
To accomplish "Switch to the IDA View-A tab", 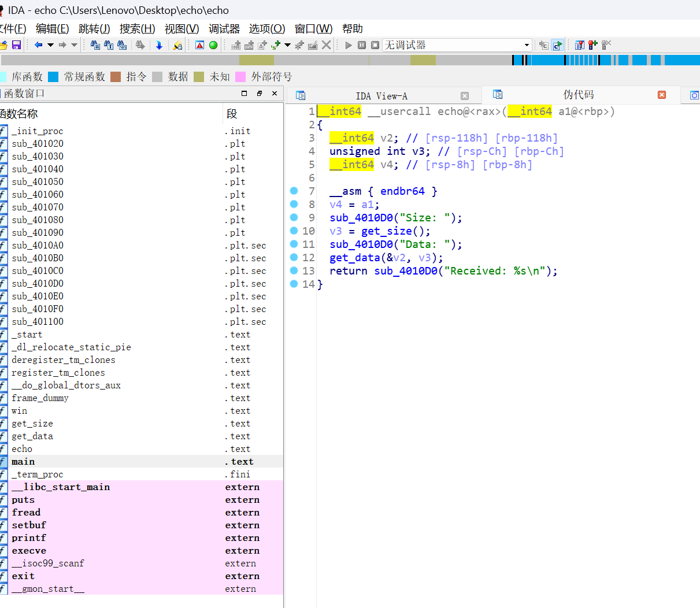I will (381, 96).
